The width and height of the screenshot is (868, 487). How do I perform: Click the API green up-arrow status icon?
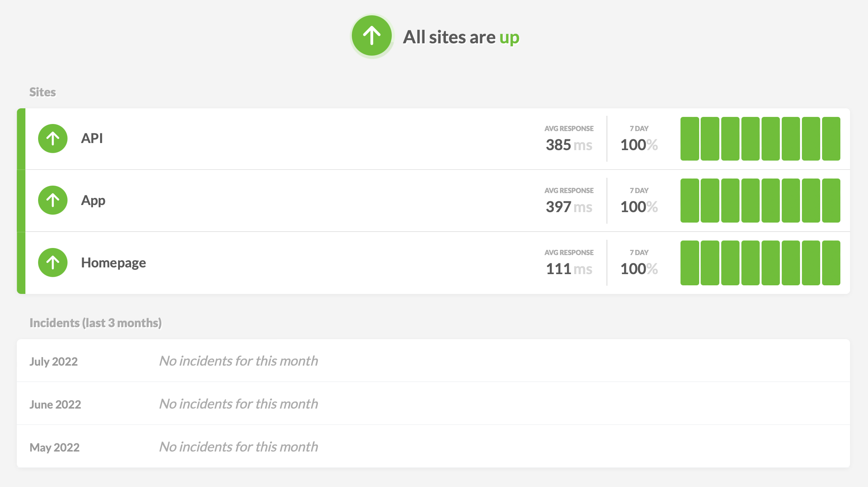coord(53,139)
